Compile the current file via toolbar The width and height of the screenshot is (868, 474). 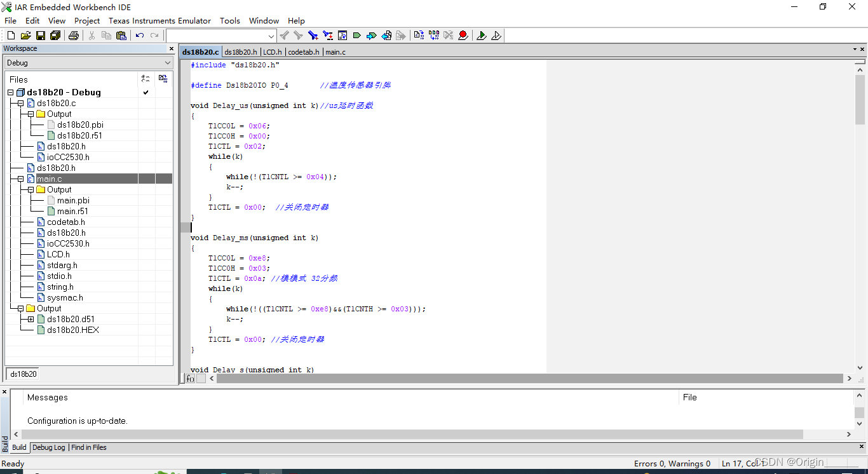tap(419, 36)
